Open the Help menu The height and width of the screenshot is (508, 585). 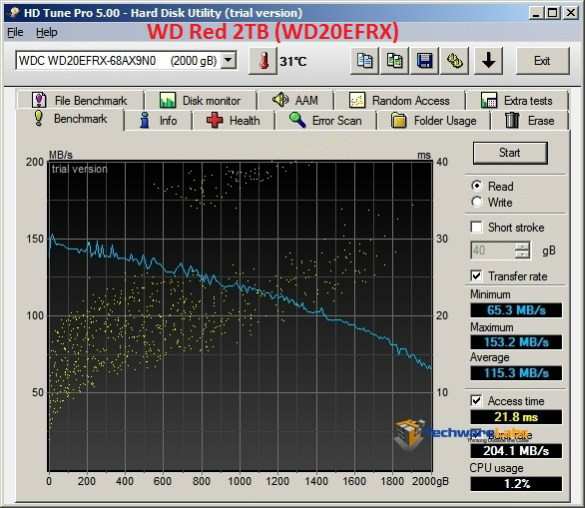[47, 32]
